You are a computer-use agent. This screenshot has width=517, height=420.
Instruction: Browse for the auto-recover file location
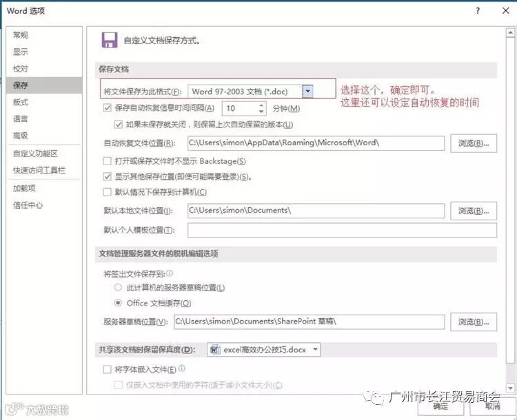point(474,143)
